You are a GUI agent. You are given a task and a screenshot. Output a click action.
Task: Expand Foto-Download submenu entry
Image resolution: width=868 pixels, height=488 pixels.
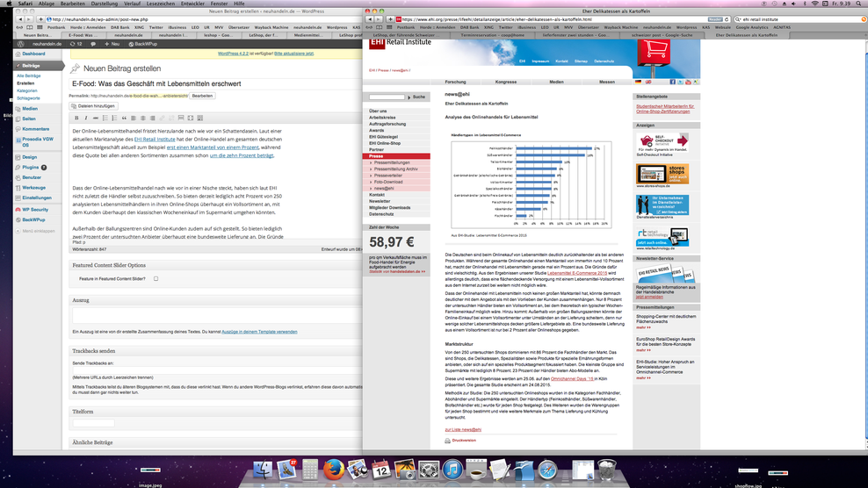pos(388,182)
